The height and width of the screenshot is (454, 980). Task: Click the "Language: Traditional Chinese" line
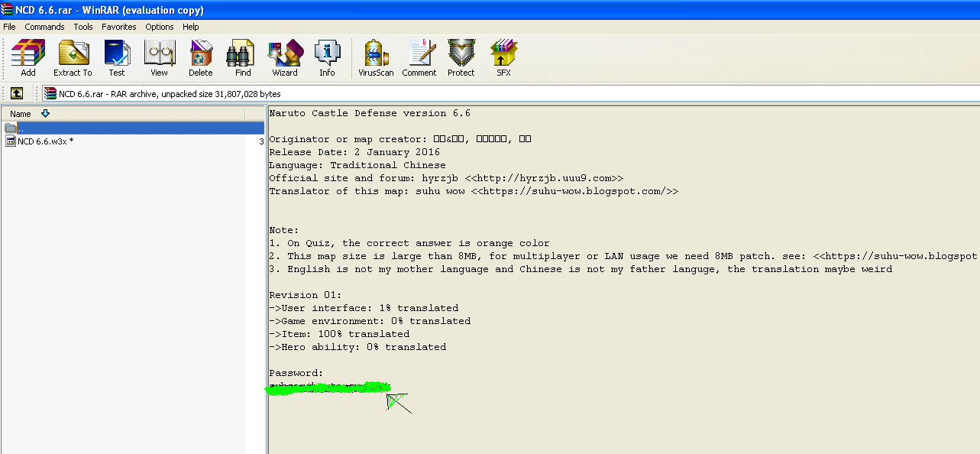point(357,165)
